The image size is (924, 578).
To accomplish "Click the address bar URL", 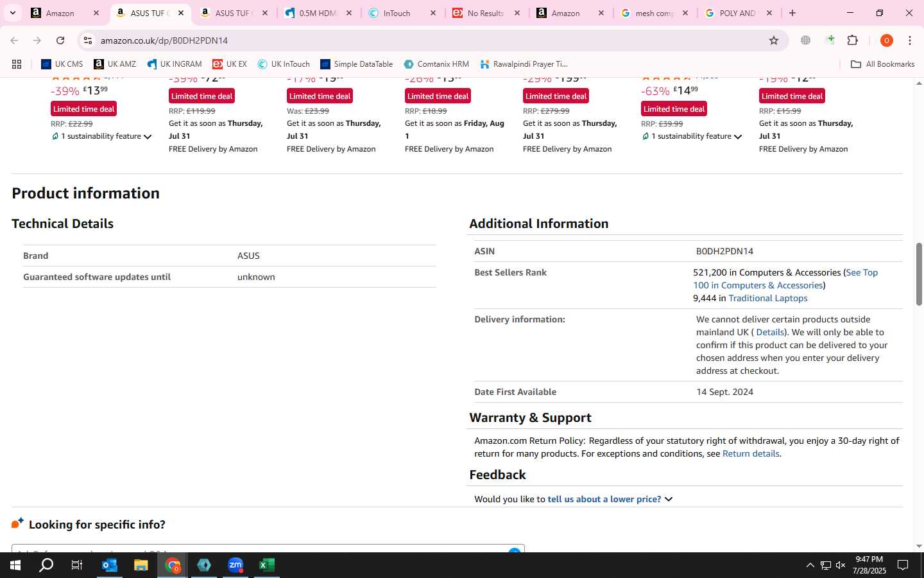I will (x=164, y=40).
